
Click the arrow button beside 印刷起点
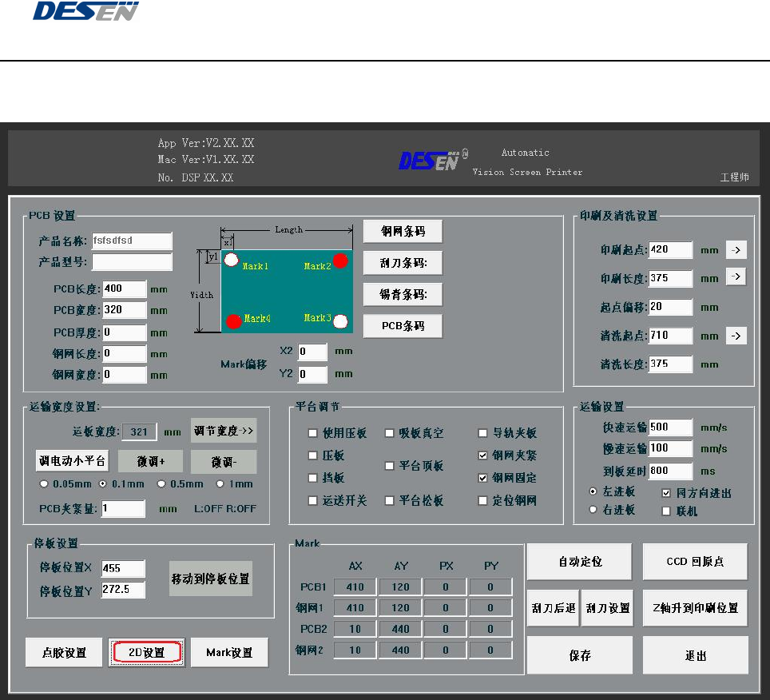[x=736, y=250]
